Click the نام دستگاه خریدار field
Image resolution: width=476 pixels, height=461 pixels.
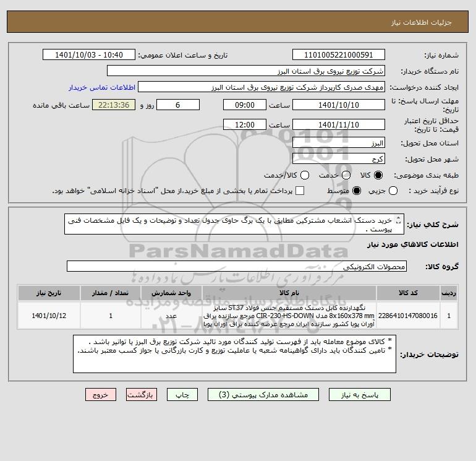tap(246, 71)
